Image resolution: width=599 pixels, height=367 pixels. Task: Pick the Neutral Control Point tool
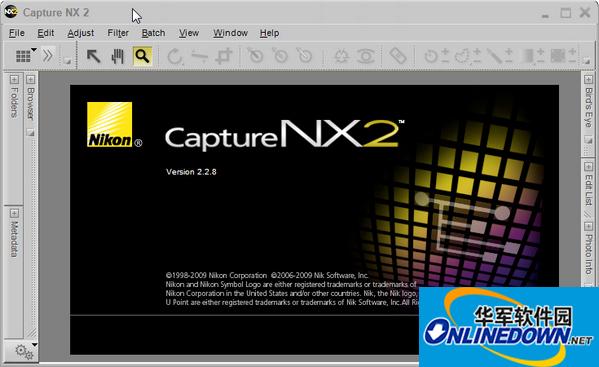pyautogui.click(x=280, y=56)
